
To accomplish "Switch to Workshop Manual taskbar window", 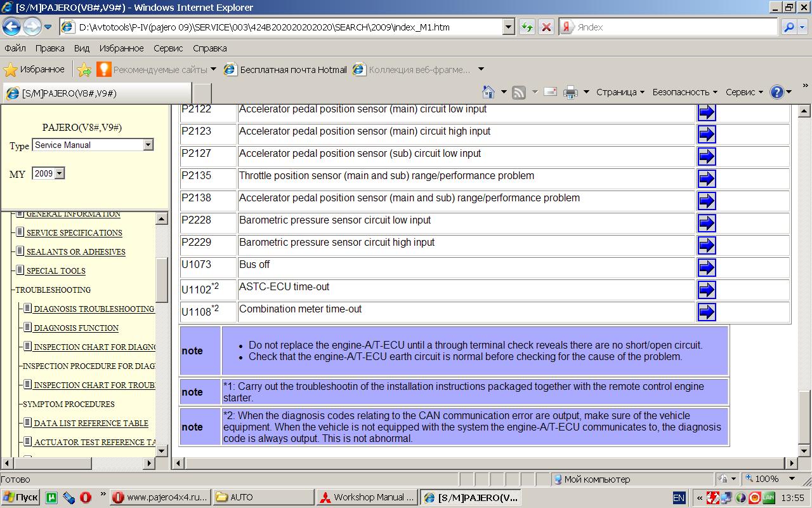I will [x=367, y=497].
